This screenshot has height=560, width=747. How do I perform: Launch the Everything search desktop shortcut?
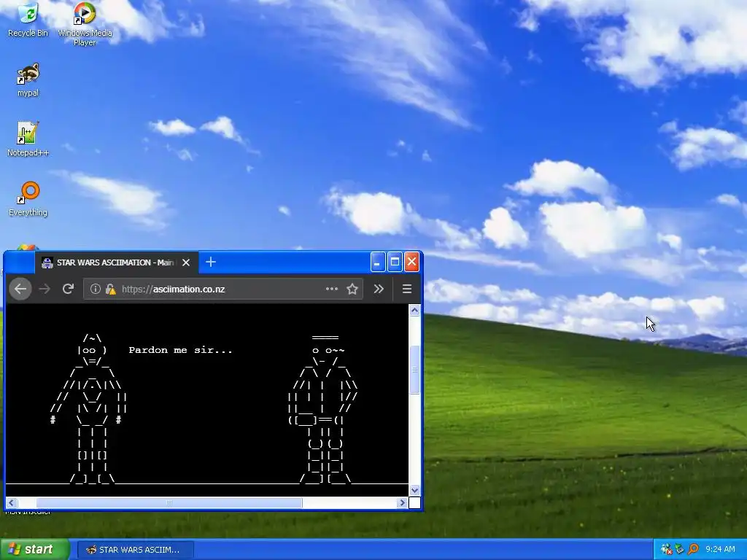(x=28, y=198)
